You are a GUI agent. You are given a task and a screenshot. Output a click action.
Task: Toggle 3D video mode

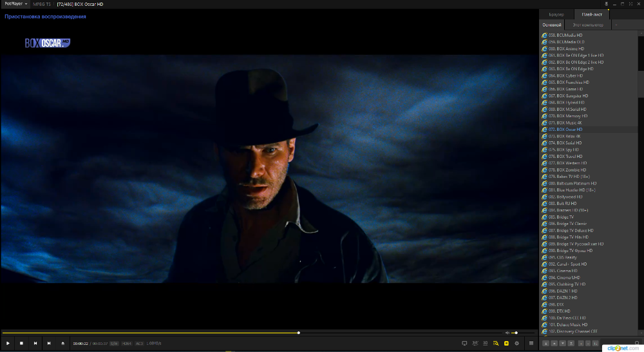point(485,344)
